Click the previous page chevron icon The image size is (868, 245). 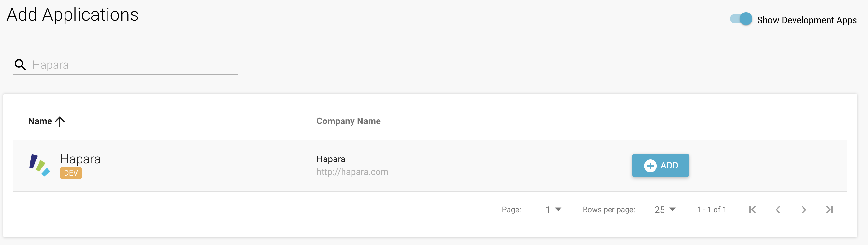click(778, 210)
